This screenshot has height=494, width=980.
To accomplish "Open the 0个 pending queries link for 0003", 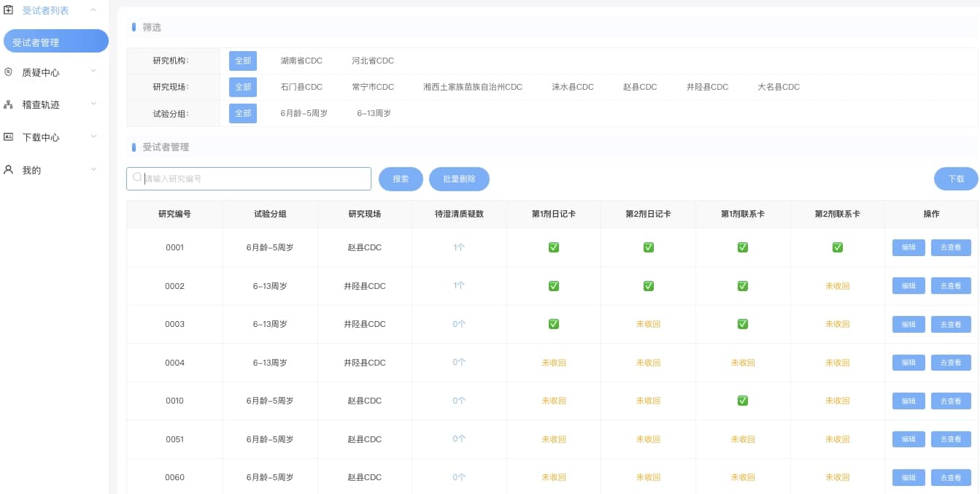I will tap(459, 324).
